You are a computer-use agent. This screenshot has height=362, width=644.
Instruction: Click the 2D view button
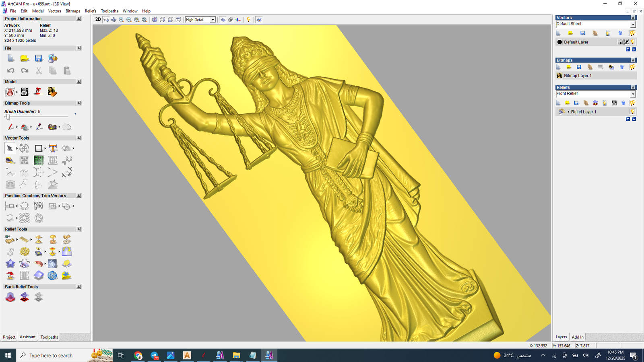[98, 20]
